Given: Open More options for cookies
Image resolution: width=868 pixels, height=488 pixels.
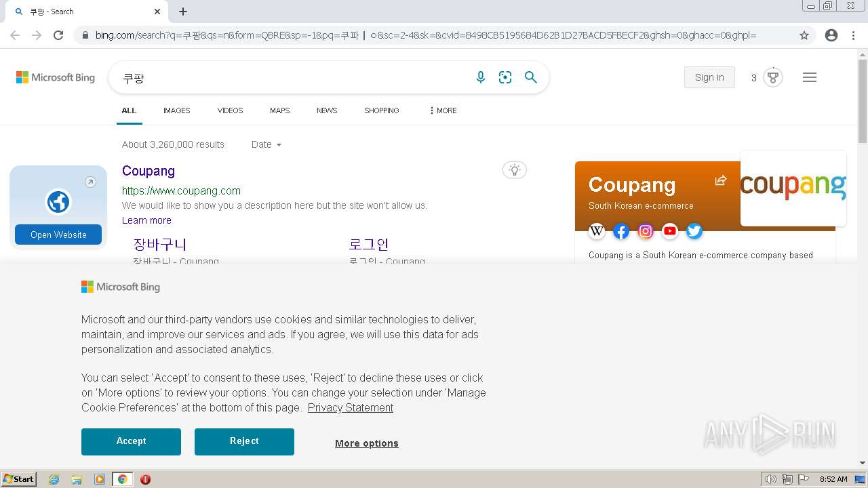Looking at the screenshot, I should click(367, 443).
